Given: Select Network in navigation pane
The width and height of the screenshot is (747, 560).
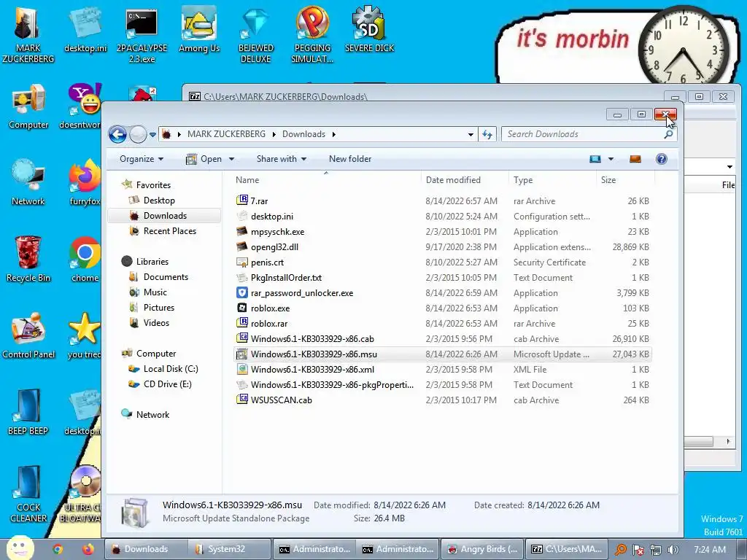Looking at the screenshot, I should (x=152, y=415).
